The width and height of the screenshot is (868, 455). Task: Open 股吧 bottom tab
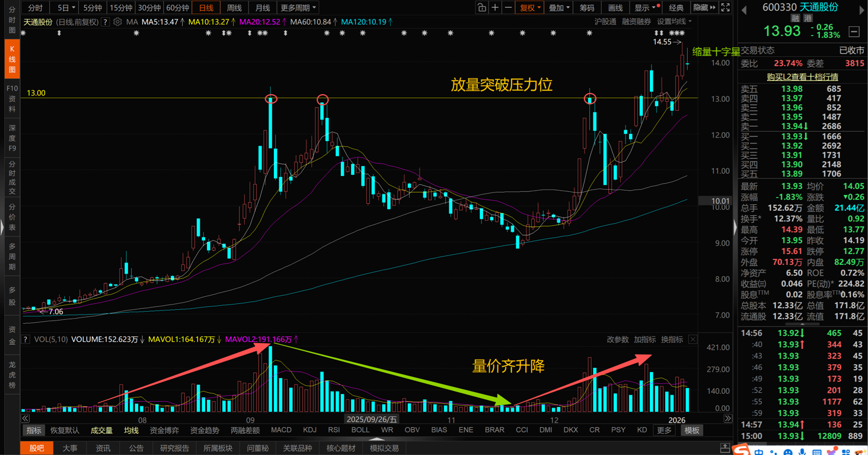37,448
